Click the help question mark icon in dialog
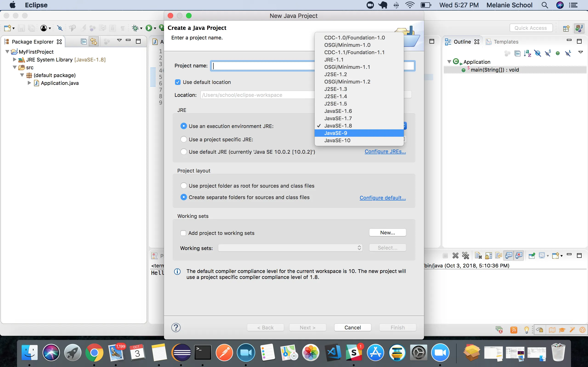Screen dimensions: 588x367 (x=176, y=328)
